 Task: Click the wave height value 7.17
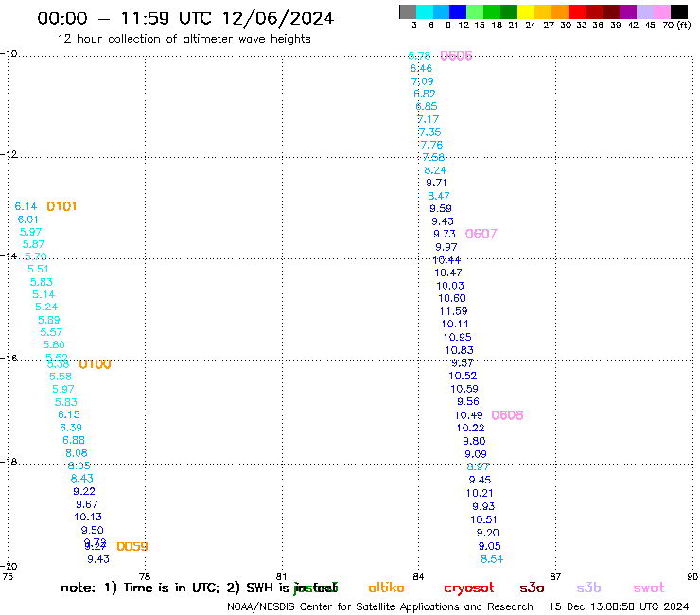tap(429, 119)
